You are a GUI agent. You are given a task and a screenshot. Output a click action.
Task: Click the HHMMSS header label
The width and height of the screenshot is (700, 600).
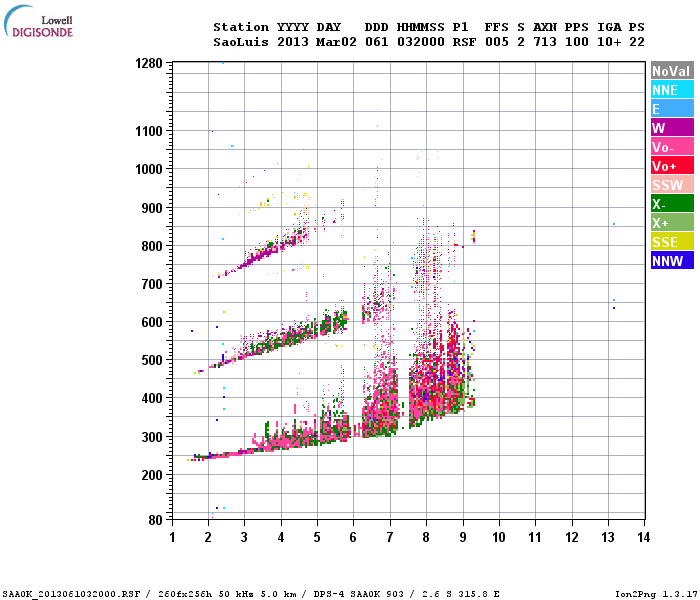coord(421,27)
